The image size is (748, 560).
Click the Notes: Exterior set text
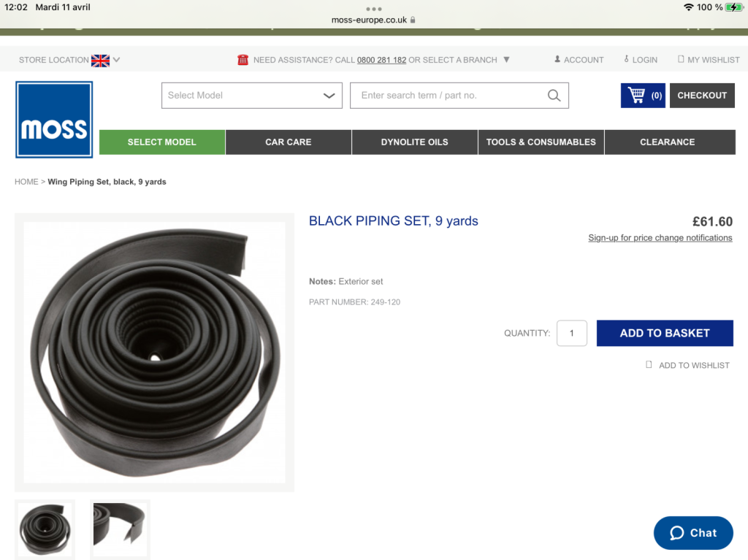[x=346, y=281]
